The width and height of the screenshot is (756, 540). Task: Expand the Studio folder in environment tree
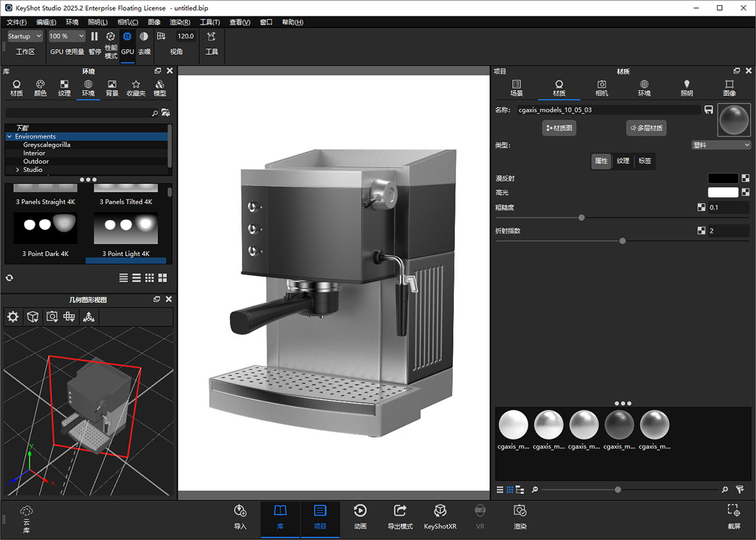click(x=18, y=169)
